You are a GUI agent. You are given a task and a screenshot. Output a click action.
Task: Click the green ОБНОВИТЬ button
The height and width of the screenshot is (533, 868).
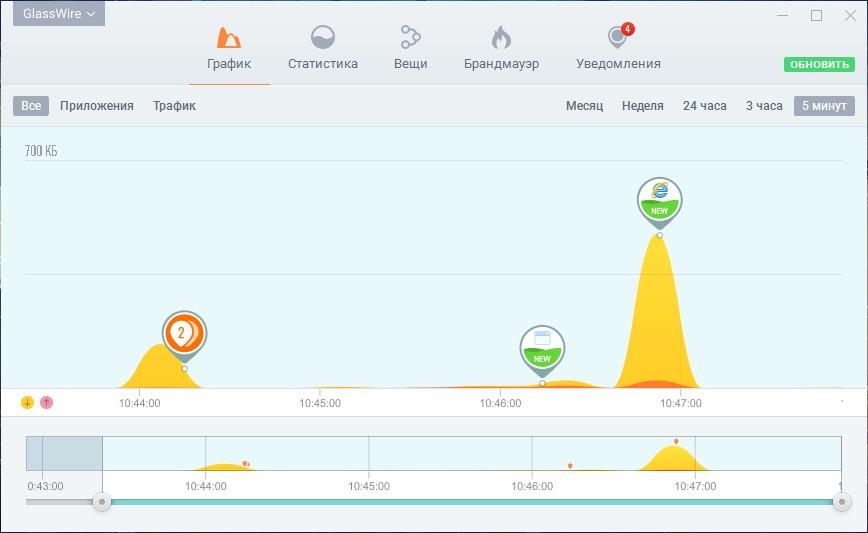pyautogui.click(x=819, y=64)
